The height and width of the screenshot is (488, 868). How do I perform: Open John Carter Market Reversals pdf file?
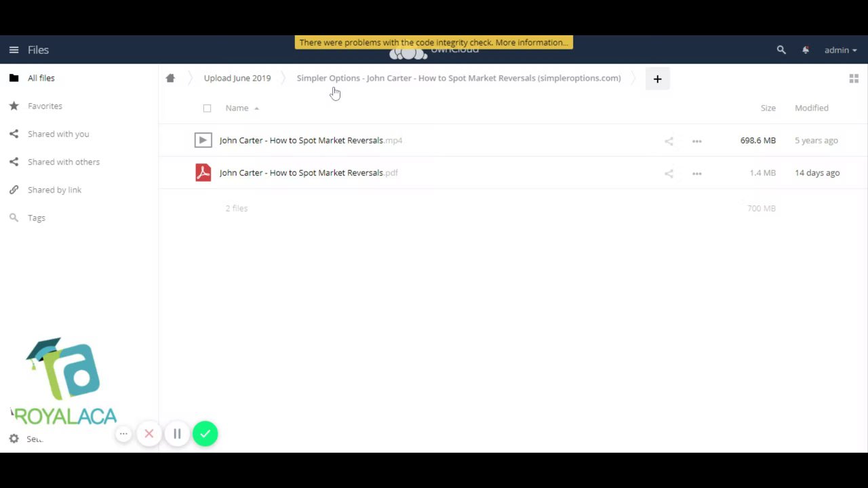pos(309,173)
